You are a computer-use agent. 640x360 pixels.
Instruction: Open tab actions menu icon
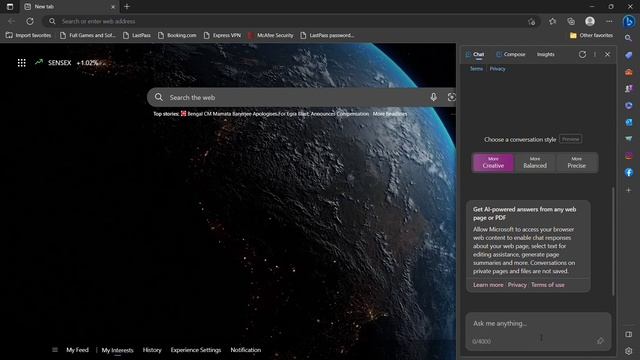(10, 7)
